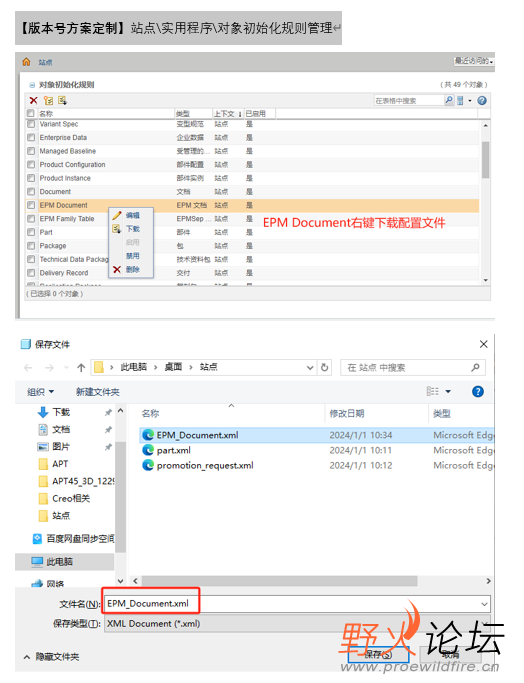524x683 pixels.
Task: Expand the address bar path dropdown
Action: [310, 368]
